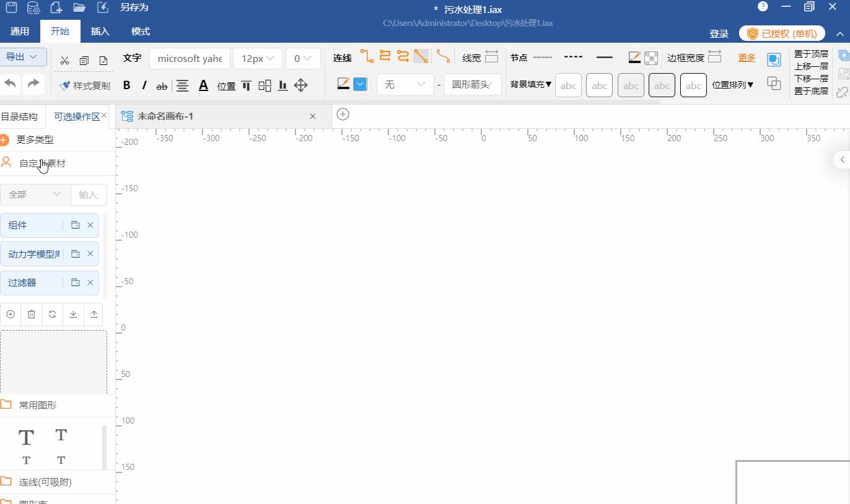Switch to the 插入 ribbon tab

click(x=100, y=32)
